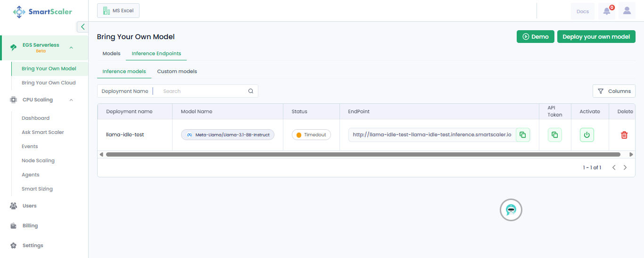The width and height of the screenshot is (644, 258).
Task: Collapse the sidebar with the chevron
Action: coord(83,27)
